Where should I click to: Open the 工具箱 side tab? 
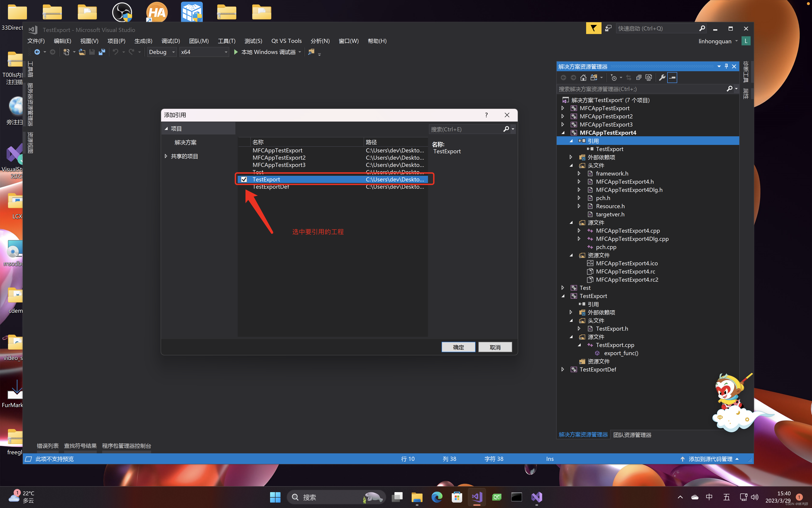(x=30, y=69)
